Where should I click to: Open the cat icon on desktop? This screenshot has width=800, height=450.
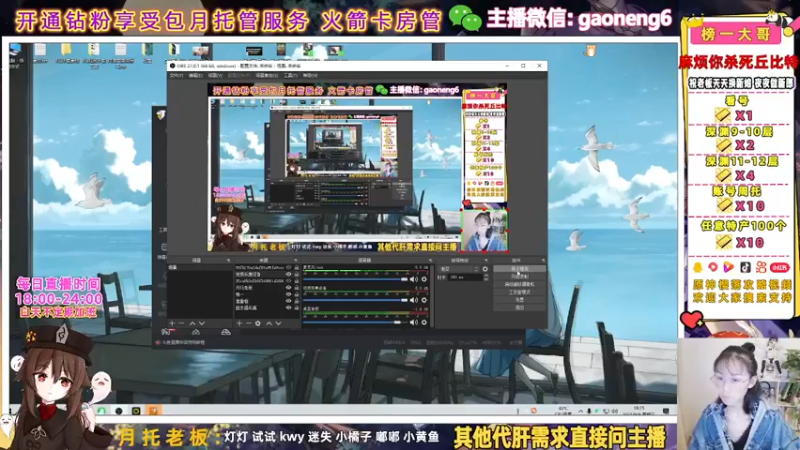(x=591, y=50)
